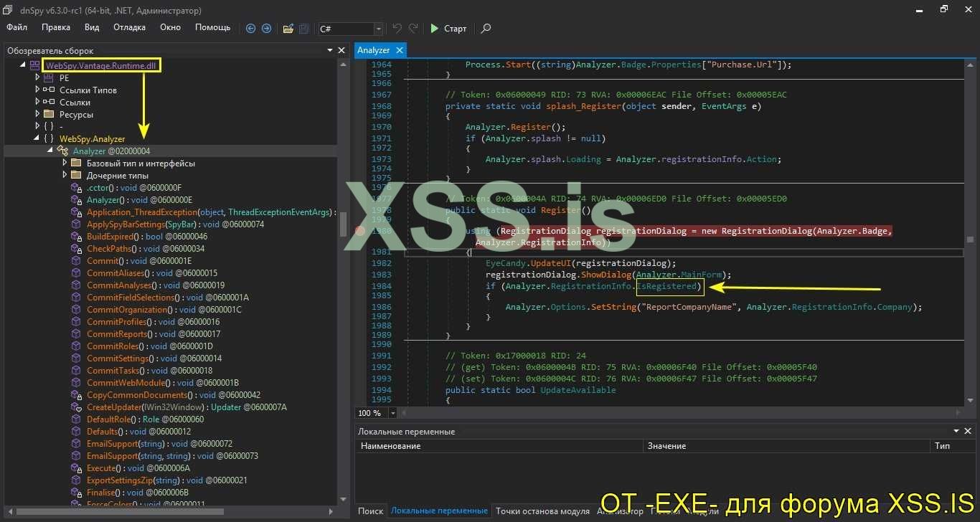Start debugging with the green play icon

[434, 29]
